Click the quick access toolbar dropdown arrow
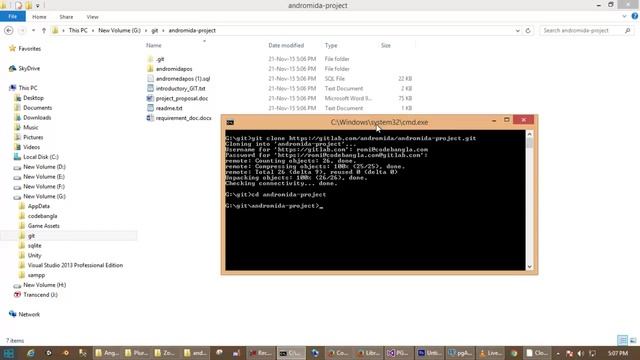The height and width of the screenshot is (360, 640). 38,5
